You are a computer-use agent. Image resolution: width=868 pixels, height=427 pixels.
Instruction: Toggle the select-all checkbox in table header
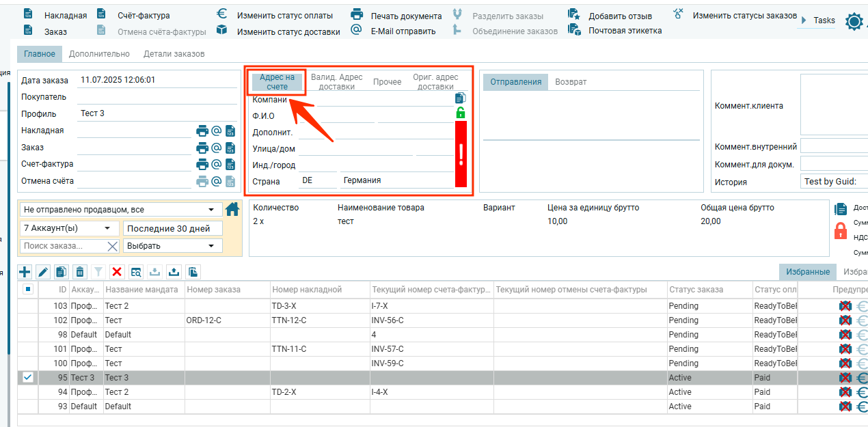[x=28, y=289]
